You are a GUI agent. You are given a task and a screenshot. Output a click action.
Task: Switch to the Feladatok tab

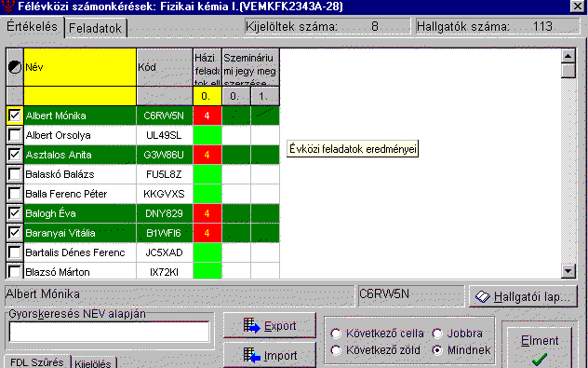[x=96, y=28]
